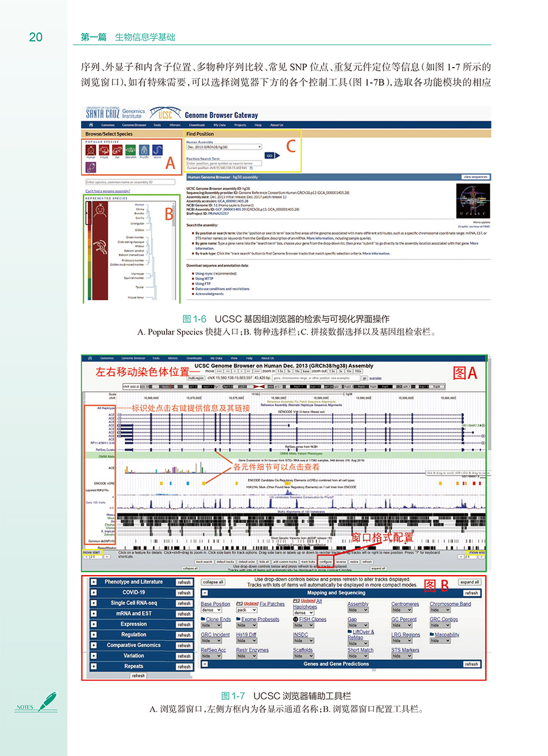This screenshot has width=548, height=756.
Task: Choose the Worm popular species icon
Action: (x=157, y=150)
